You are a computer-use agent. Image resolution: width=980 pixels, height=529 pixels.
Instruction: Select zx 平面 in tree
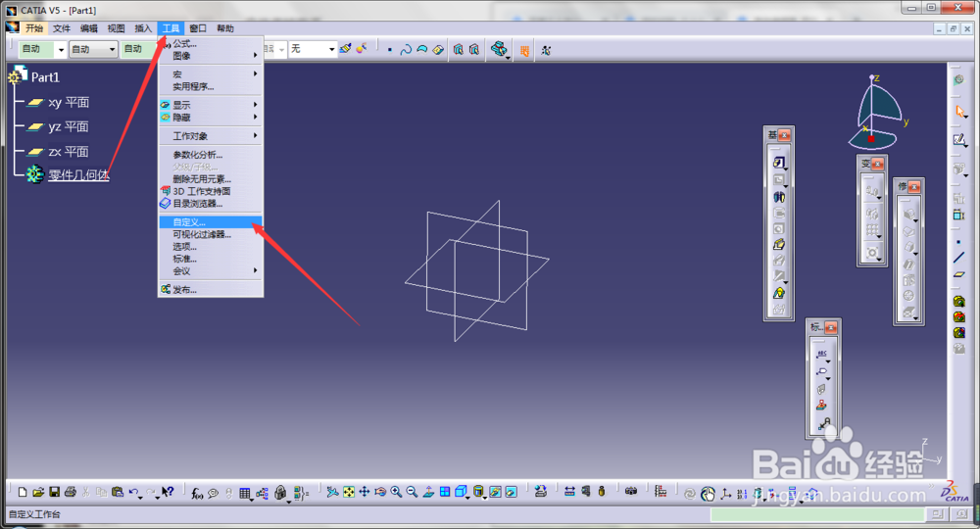click(69, 152)
